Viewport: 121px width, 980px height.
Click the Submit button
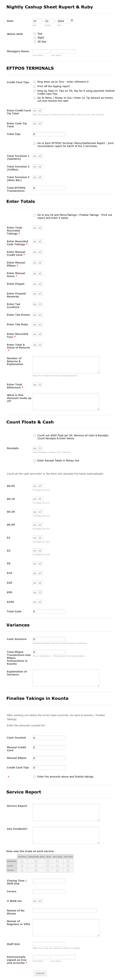point(40,973)
